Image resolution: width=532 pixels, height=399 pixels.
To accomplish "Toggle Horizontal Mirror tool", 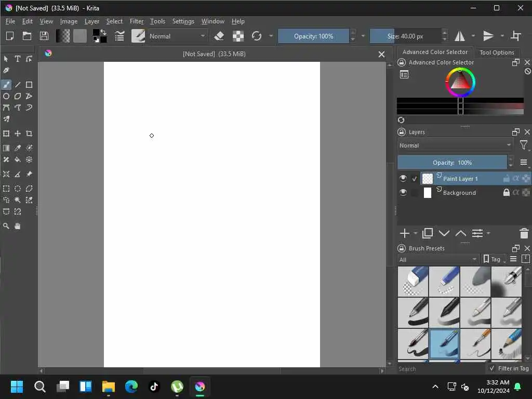I will pos(460,36).
